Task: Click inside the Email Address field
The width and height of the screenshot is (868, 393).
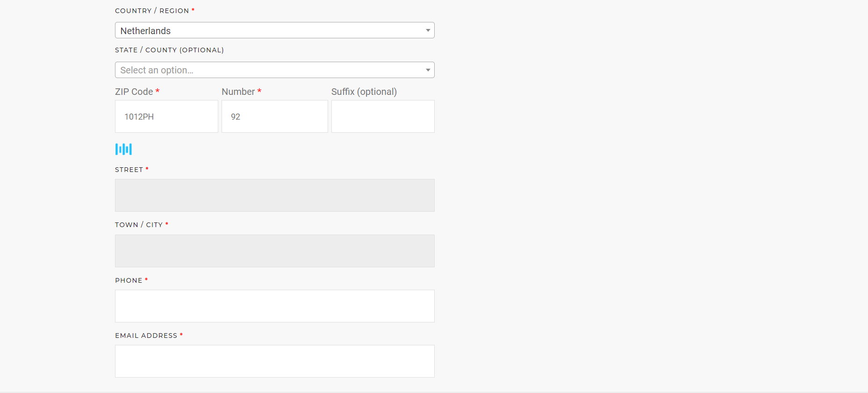Action: pos(274,361)
